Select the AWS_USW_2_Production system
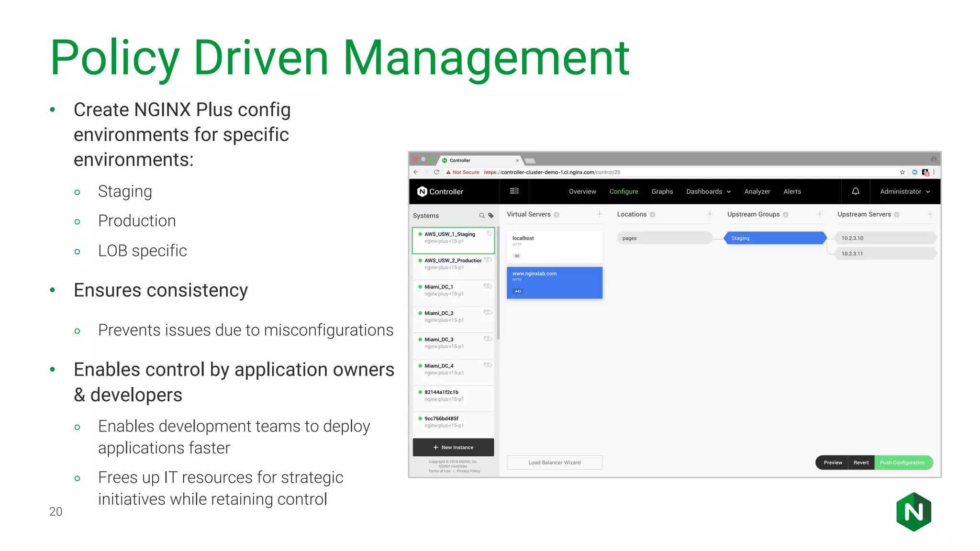 tap(453, 266)
